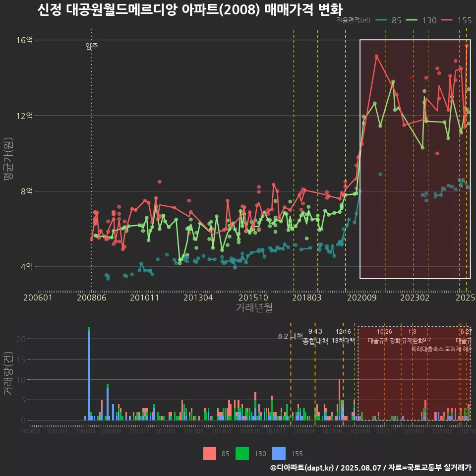Viewport: 476px width, 476px height.
Task: Click the 200703 volume x-axis label
Action: tap(57, 431)
